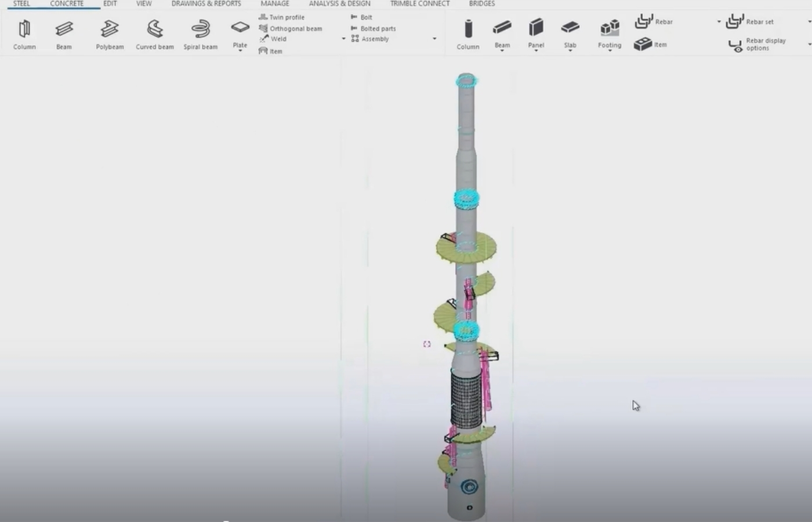812x522 pixels.
Task: Choose the Orthogonal beam command
Action: point(290,28)
